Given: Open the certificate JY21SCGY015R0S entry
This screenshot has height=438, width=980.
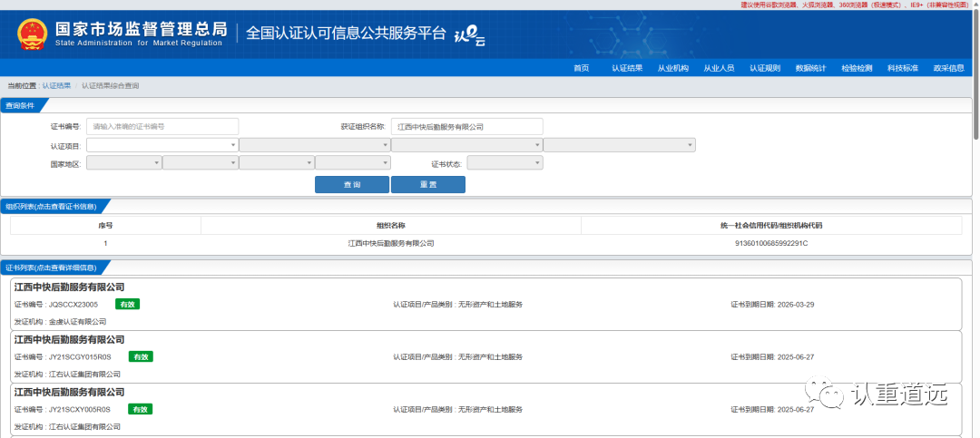Looking at the screenshot, I should tap(485, 356).
